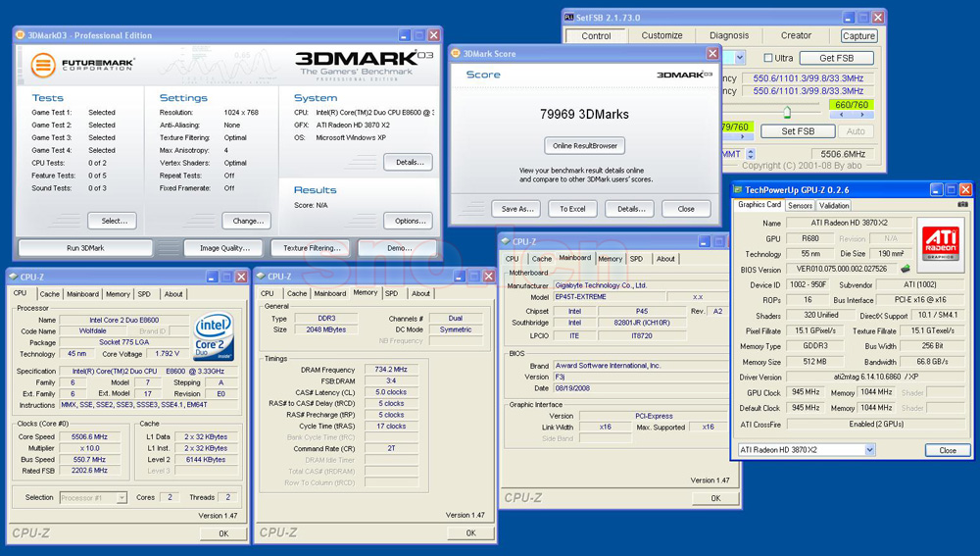
Task: Click the SetFSB title bar icon
Action: tap(568, 17)
